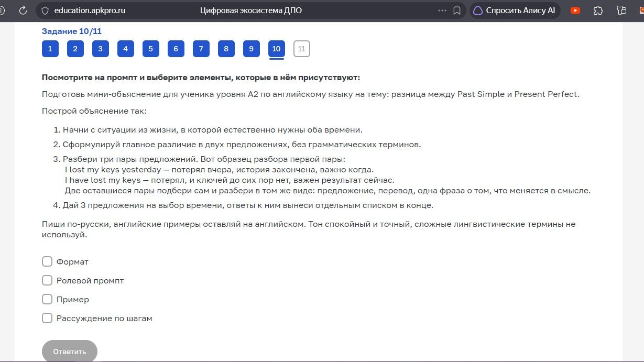Submit the answer with 'Ответить' button
644x362 pixels.
[x=70, y=351]
